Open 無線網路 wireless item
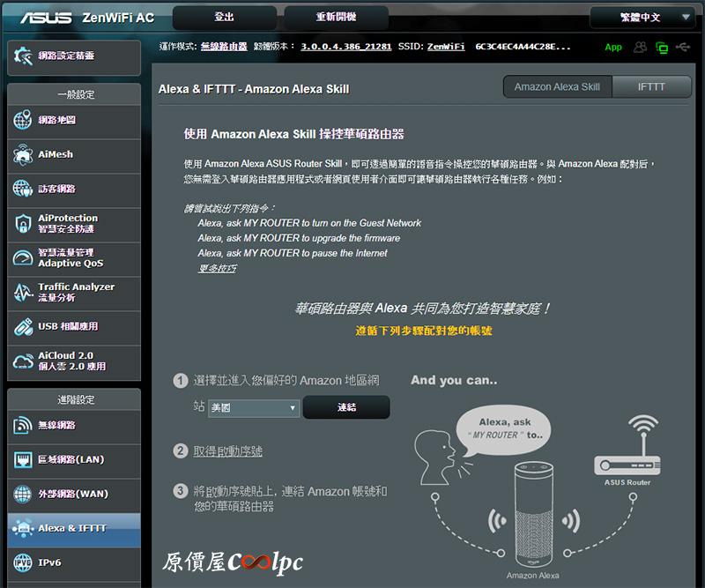 (74, 426)
